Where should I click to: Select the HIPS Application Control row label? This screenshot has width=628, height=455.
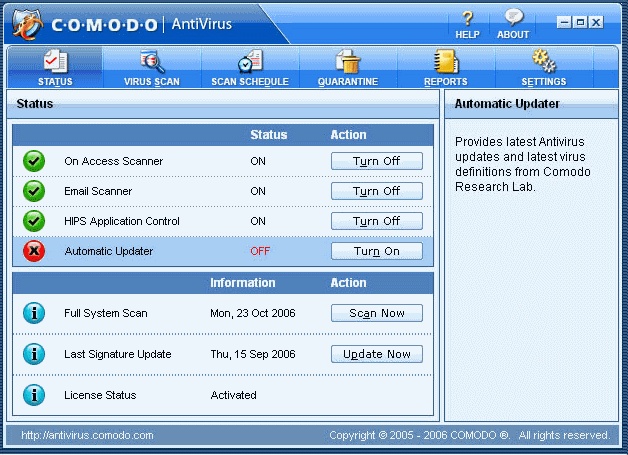click(122, 221)
